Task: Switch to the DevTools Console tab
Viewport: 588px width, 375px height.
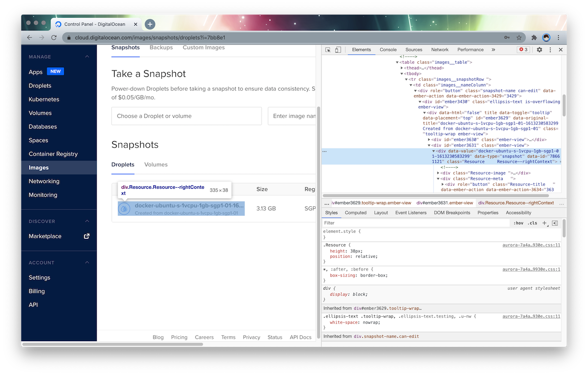Action: 388,50
